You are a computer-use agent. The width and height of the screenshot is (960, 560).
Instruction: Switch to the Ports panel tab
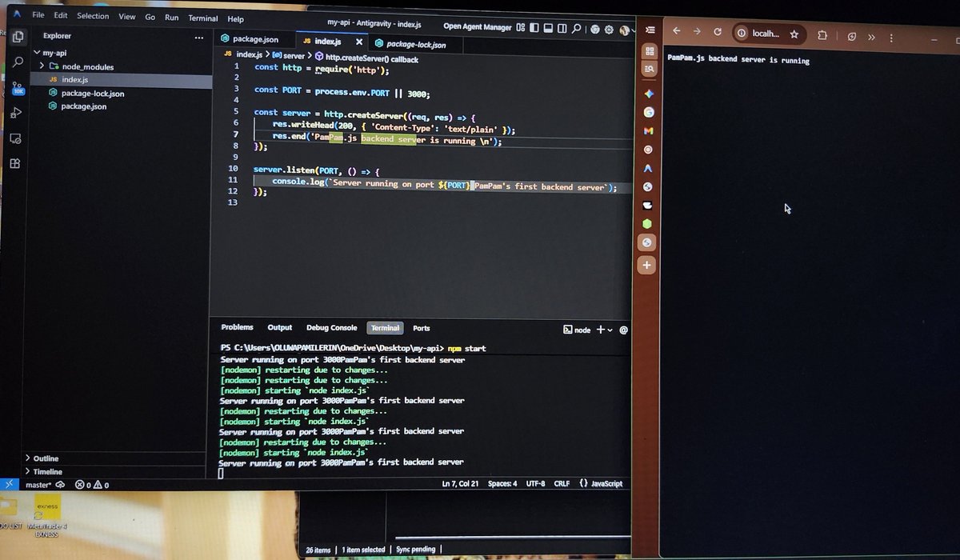pos(422,328)
